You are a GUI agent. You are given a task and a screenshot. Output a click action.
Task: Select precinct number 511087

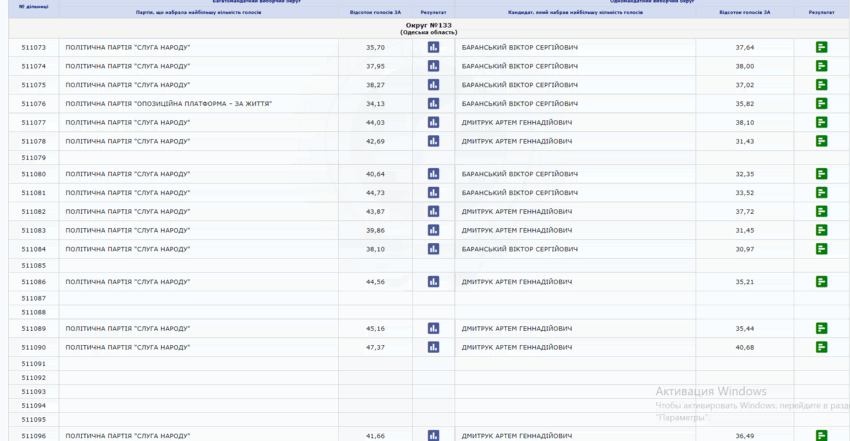coord(34,299)
